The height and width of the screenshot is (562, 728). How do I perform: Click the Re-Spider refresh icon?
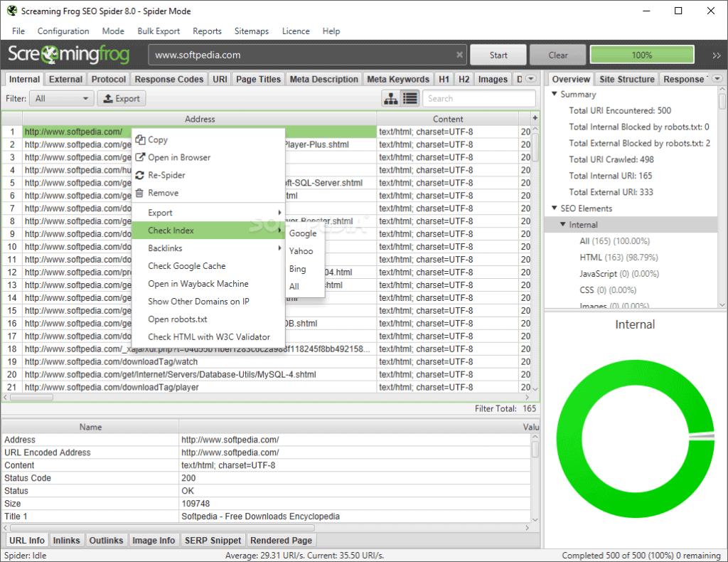point(140,175)
